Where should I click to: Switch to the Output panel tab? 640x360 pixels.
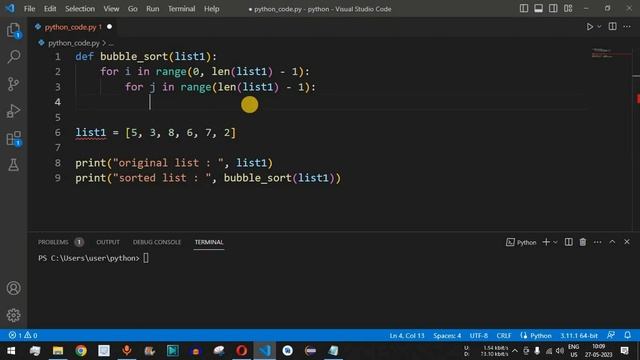pos(108,242)
